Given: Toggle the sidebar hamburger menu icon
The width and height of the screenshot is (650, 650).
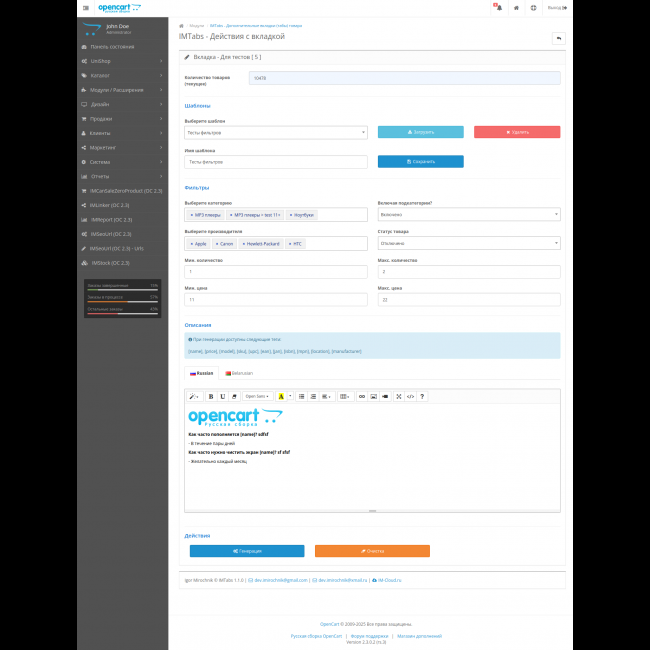Looking at the screenshot, I should click(x=85, y=7).
